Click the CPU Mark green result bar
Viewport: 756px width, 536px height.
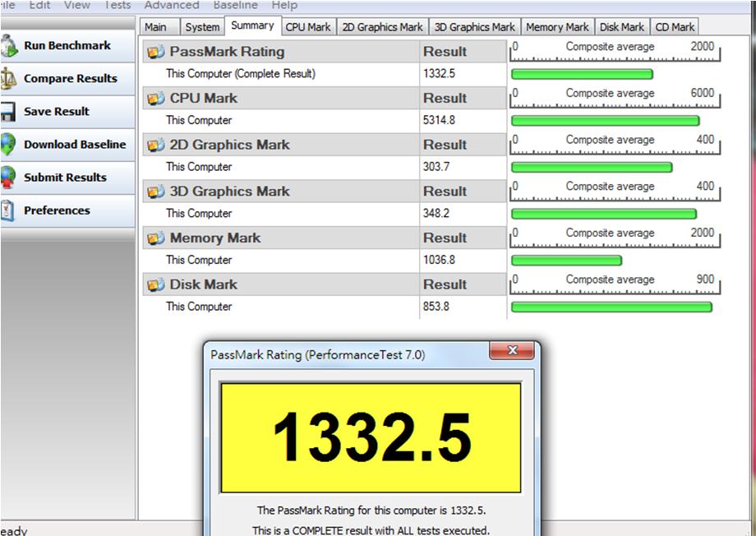pyautogui.click(x=605, y=121)
